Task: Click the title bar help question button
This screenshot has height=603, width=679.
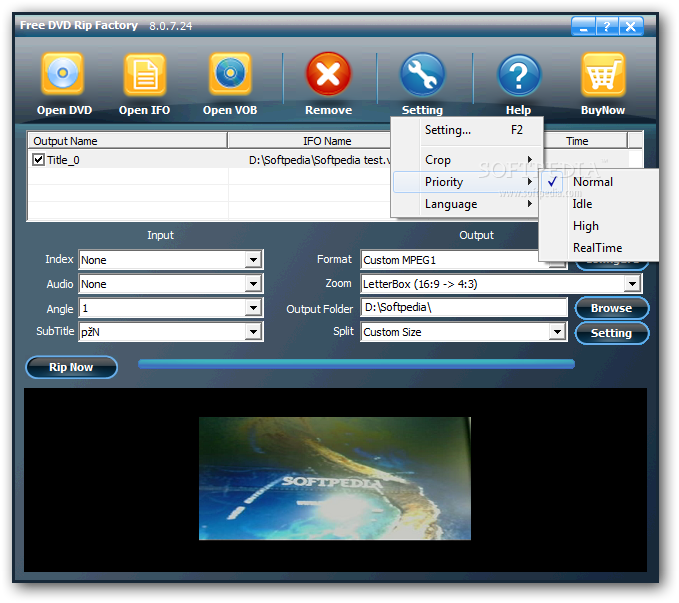Action: (x=607, y=26)
